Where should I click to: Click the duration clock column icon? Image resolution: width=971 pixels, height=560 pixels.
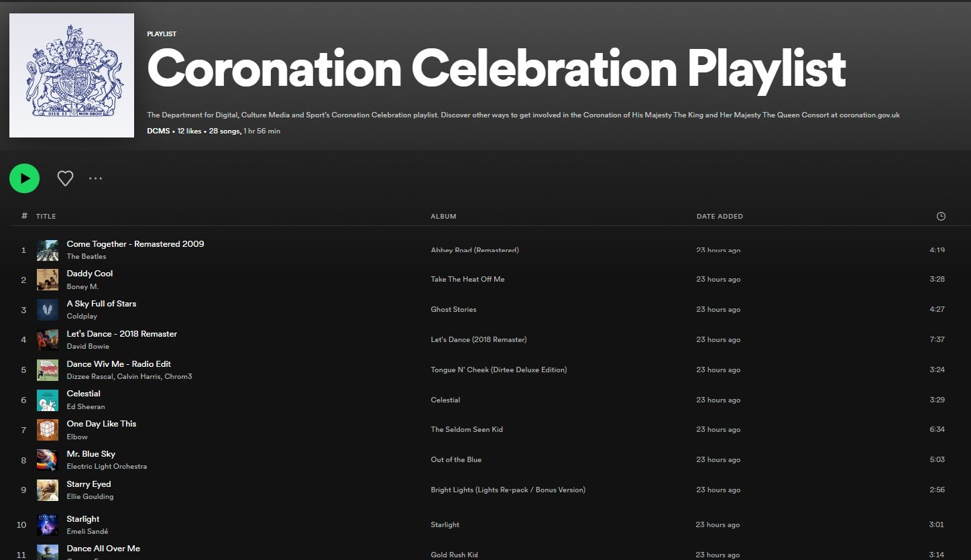point(941,216)
